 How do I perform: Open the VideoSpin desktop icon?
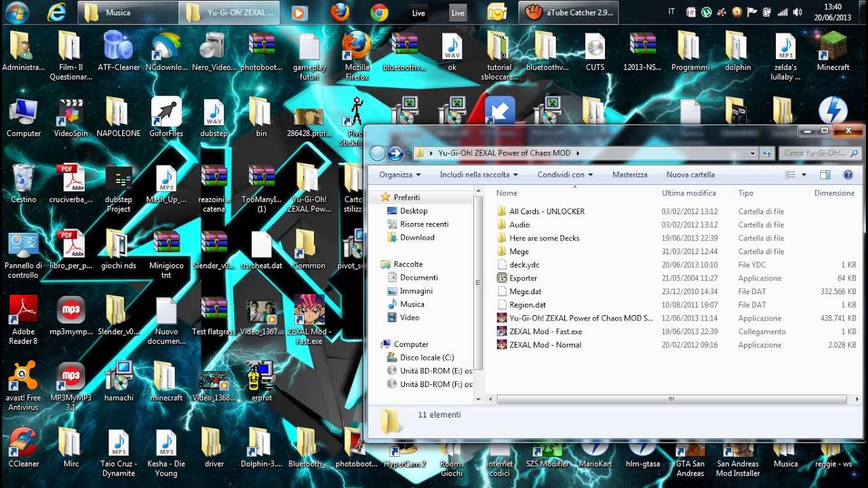(x=71, y=118)
